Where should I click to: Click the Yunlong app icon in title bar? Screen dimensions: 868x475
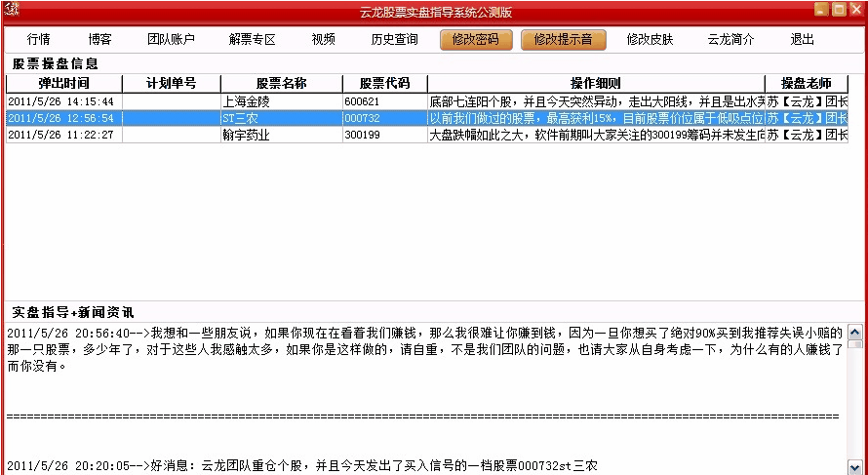pyautogui.click(x=12, y=9)
